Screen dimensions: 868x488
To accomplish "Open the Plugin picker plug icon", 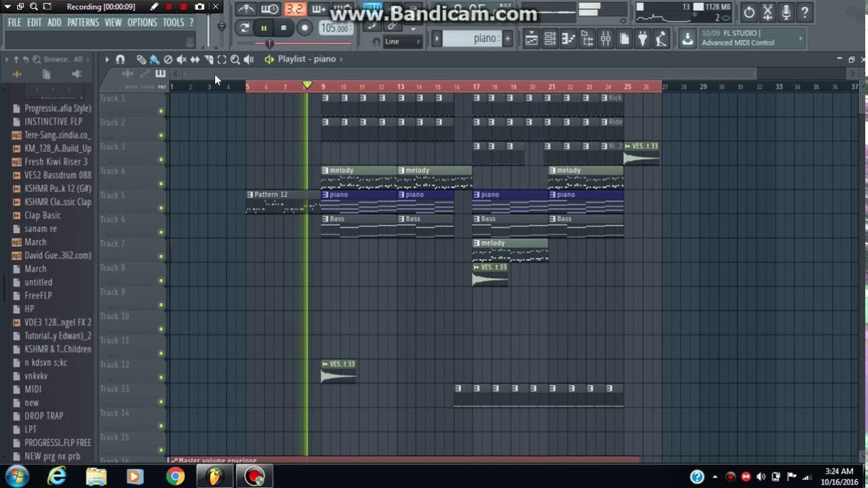I will [x=643, y=39].
